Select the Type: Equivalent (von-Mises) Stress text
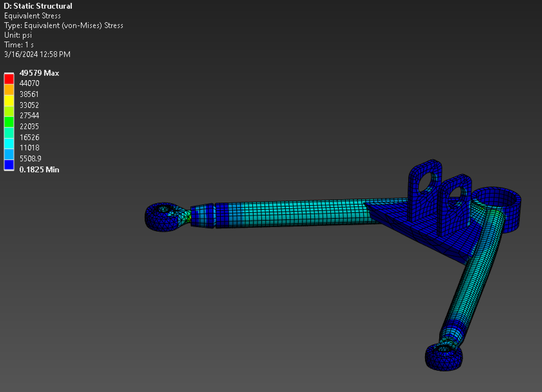The width and height of the screenshot is (542, 392). [x=63, y=25]
